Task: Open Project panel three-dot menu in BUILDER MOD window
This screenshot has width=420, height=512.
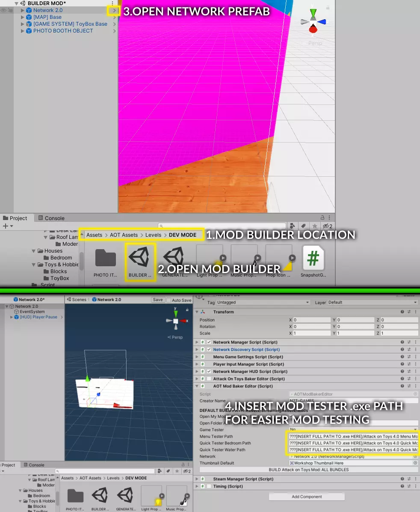Action: click(x=329, y=217)
